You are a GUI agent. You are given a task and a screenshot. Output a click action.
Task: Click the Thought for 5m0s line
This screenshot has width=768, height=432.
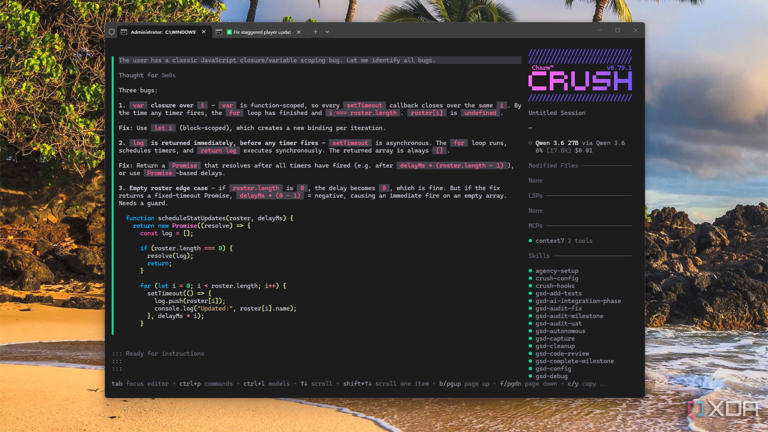pos(147,75)
